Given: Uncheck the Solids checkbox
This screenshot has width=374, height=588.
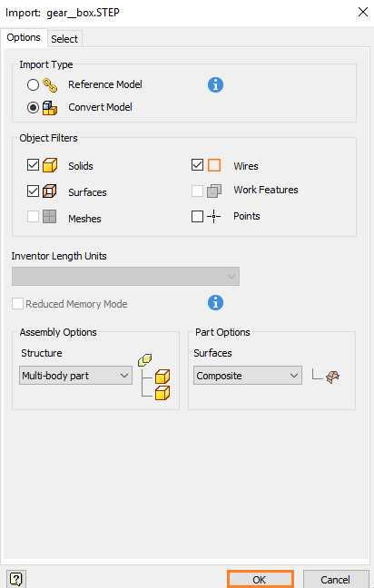Looking at the screenshot, I should (33, 165).
